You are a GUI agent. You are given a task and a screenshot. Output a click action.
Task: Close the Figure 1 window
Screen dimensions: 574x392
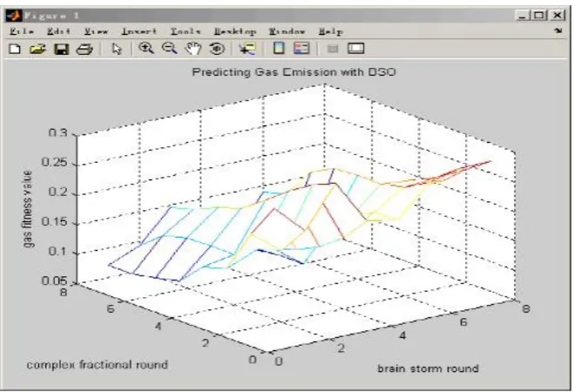(557, 16)
